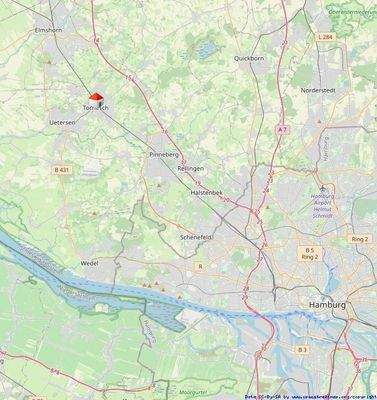The image size is (377, 400).
Task: Click the B 3 road shield
Action: pos(302,350)
